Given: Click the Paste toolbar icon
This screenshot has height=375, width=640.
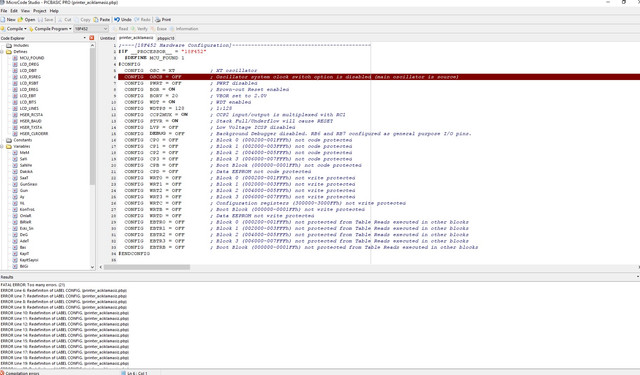Looking at the screenshot, I should pos(102,20).
